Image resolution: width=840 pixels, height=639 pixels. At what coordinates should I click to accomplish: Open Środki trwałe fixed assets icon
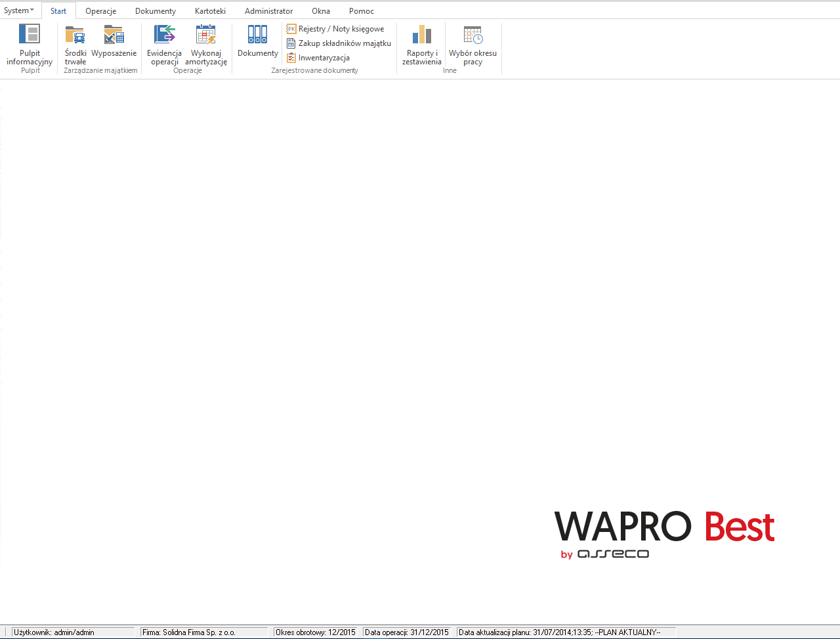[x=75, y=34]
